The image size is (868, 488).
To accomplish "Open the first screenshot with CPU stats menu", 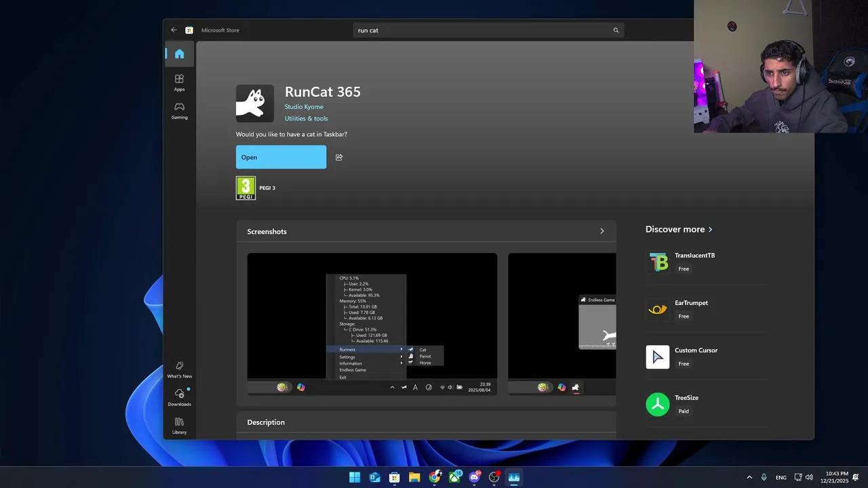I will (372, 324).
